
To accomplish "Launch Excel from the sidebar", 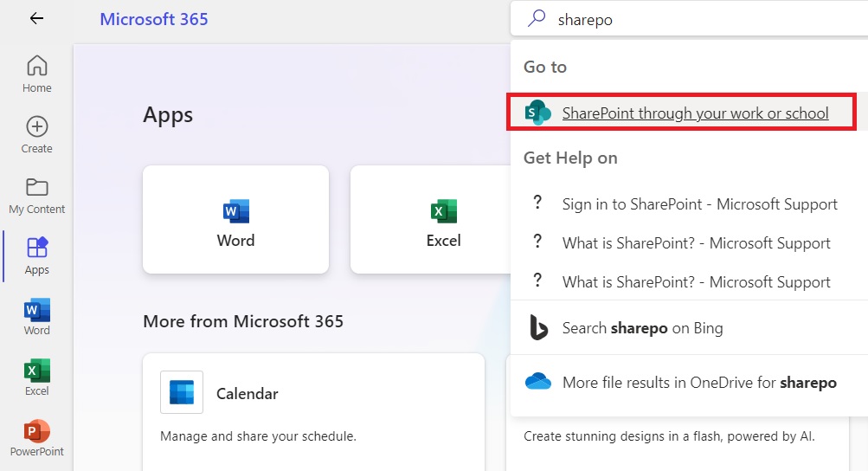I will [x=36, y=377].
